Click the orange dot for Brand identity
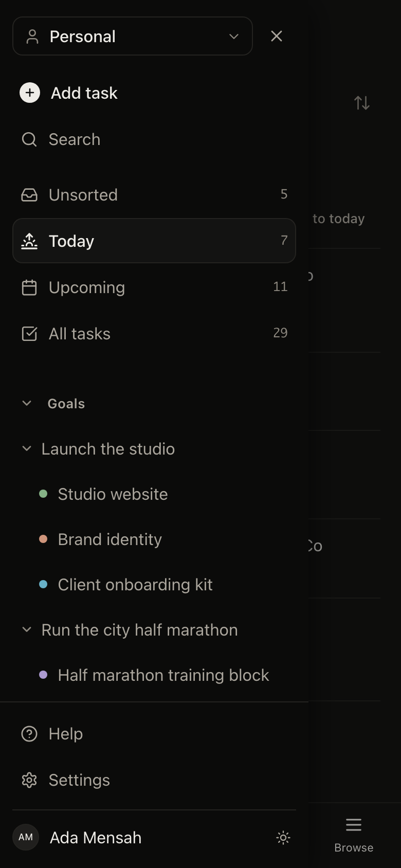401x868 pixels. tap(43, 539)
